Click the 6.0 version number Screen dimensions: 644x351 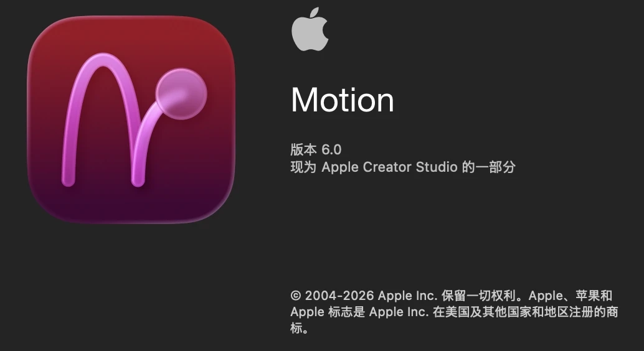[x=331, y=150]
